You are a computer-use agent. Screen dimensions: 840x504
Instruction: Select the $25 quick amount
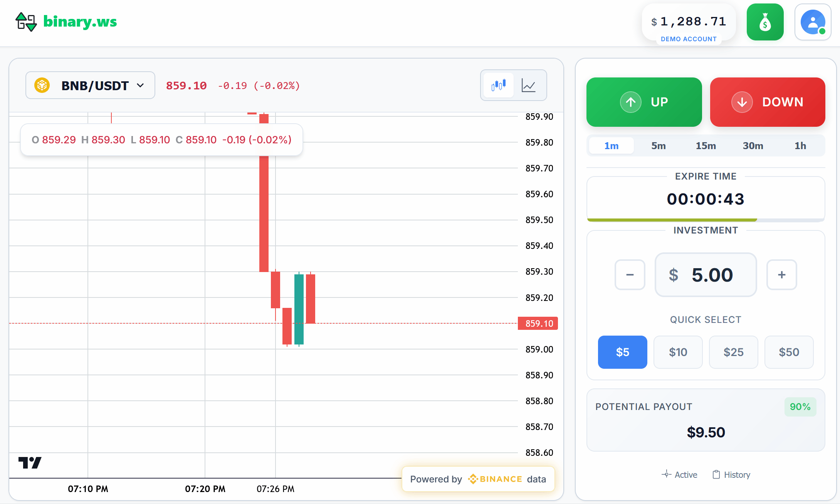[733, 352]
